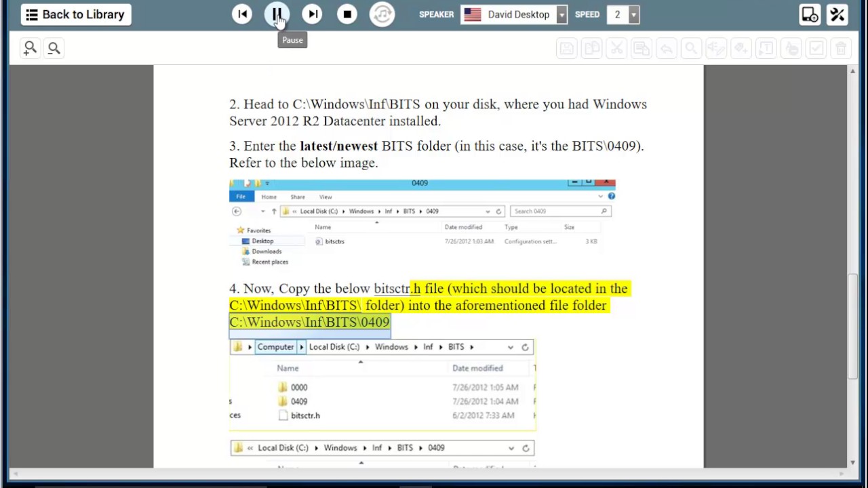Click the horizontal scrollbar right arrow
Screen dimensions: 868x488
click(x=843, y=473)
